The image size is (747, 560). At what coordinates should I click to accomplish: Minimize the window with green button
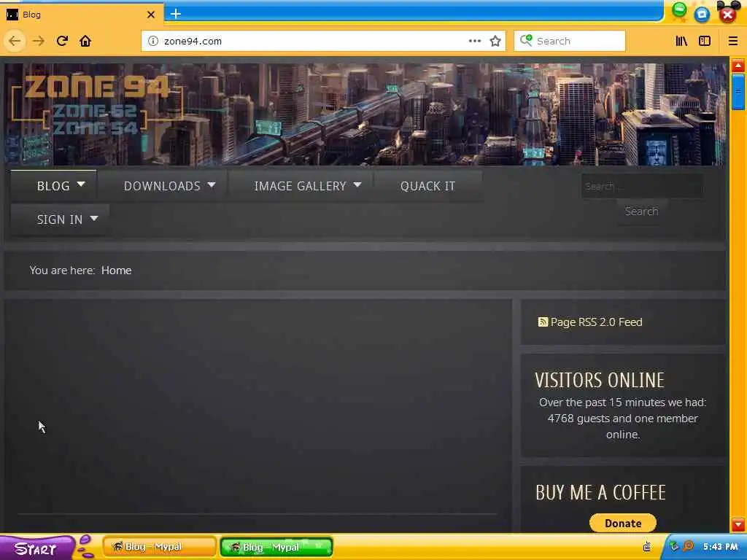679,10
